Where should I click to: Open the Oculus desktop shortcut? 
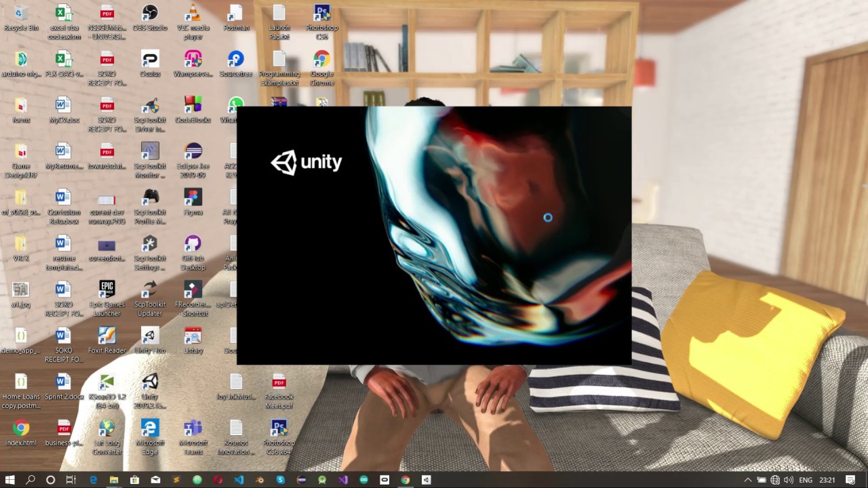[x=150, y=64]
